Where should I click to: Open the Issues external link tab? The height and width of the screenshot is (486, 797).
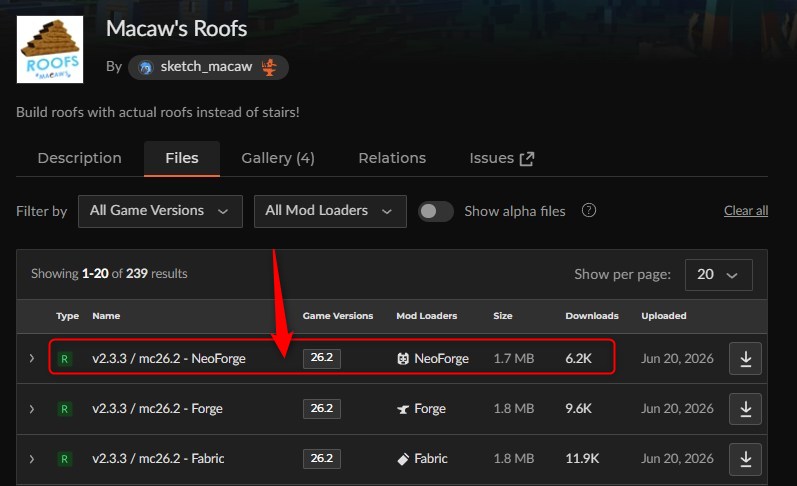502,158
